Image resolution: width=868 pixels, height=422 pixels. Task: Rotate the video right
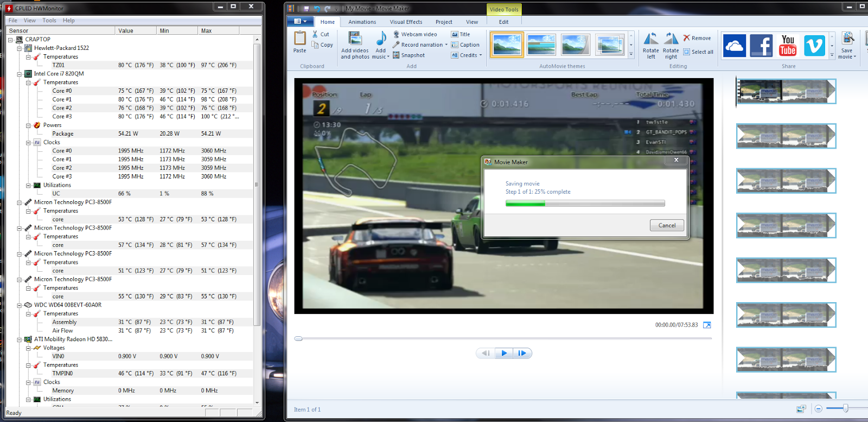click(671, 46)
